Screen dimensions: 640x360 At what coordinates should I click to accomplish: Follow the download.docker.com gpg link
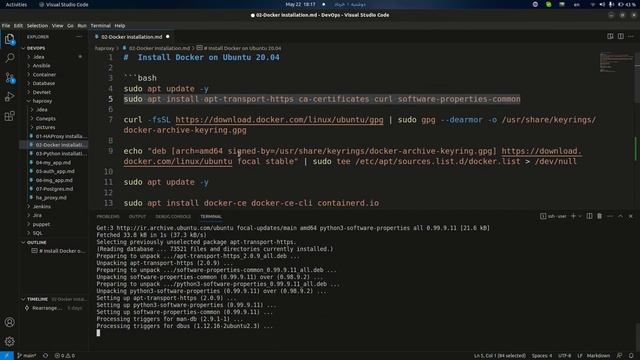[x=279, y=120]
